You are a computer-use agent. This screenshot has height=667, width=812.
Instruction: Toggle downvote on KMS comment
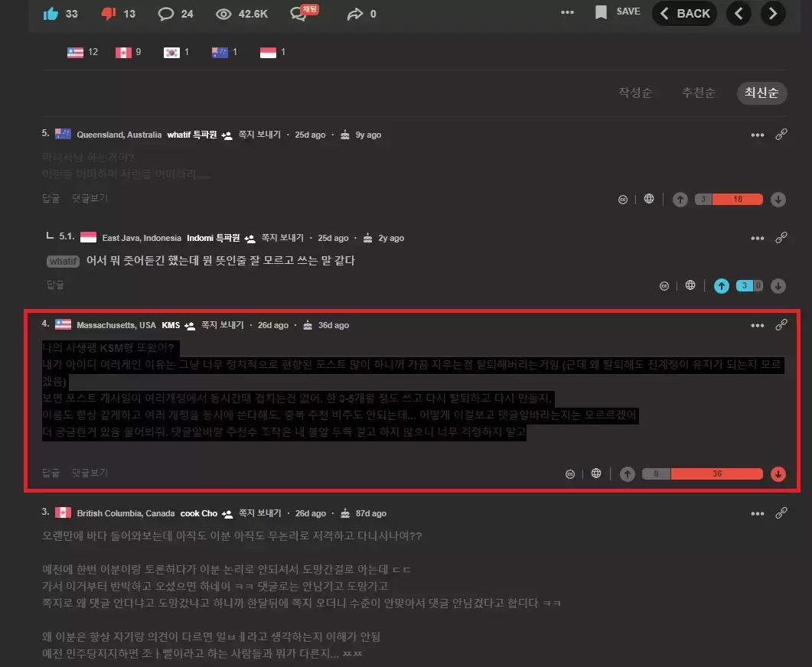778,473
